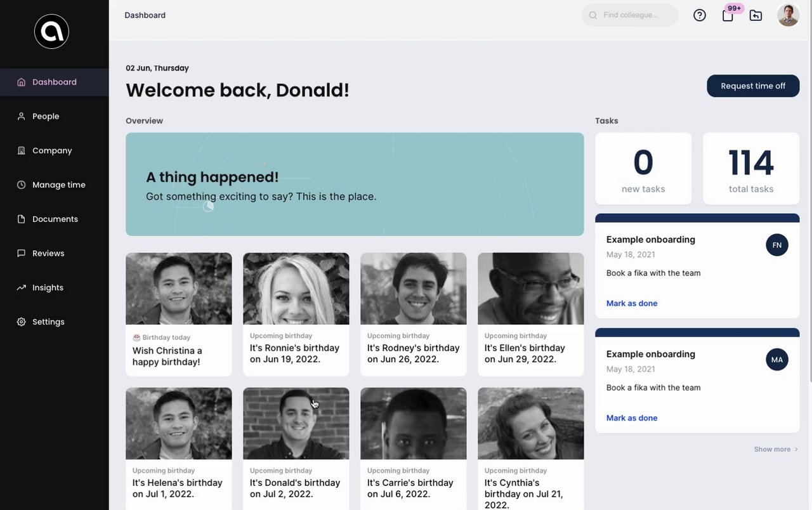Click the total tasks count card
Image resolution: width=812 pixels, height=510 pixels.
(x=751, y=169)
